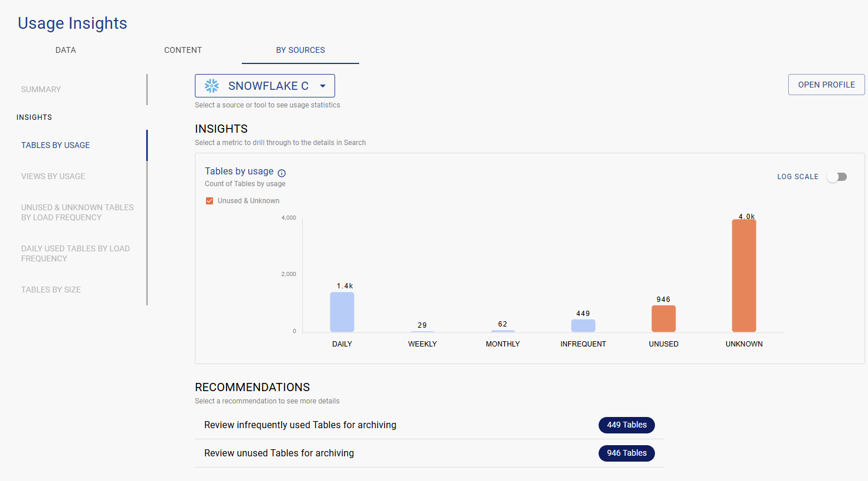Toggle the Log Scale switch
The image size is (868, 481).
pos(837,177)
